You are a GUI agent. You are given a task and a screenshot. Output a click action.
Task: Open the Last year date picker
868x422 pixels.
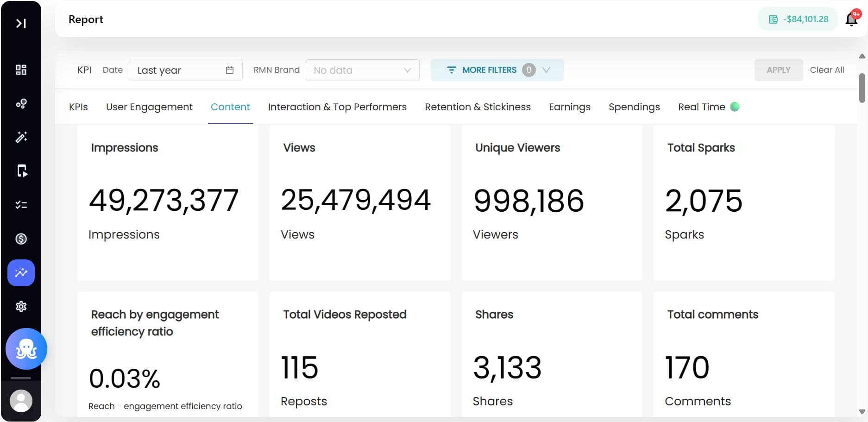pyautogui.click(x=186, y=70)
